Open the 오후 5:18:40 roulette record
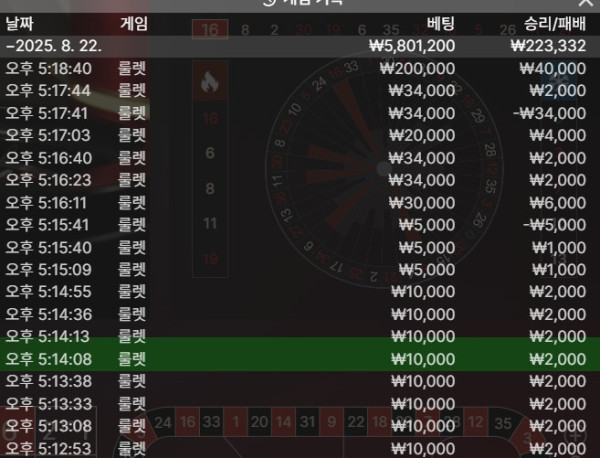The width and height of the screenshot is (600, 458). pos(300,69)
